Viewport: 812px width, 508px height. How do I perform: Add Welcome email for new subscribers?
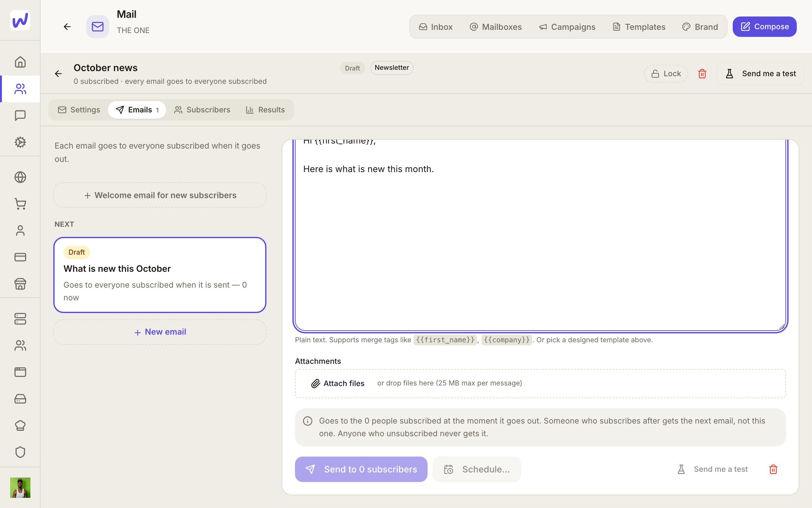click(160, 195)
